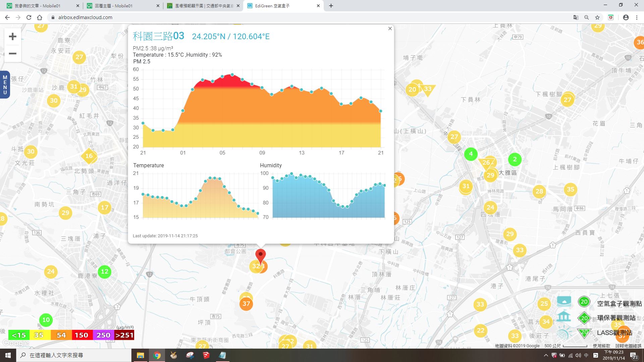The height and width of the screenshot is (362, 644).
Task: Reload the current page
Action: [x=29, y=17]
